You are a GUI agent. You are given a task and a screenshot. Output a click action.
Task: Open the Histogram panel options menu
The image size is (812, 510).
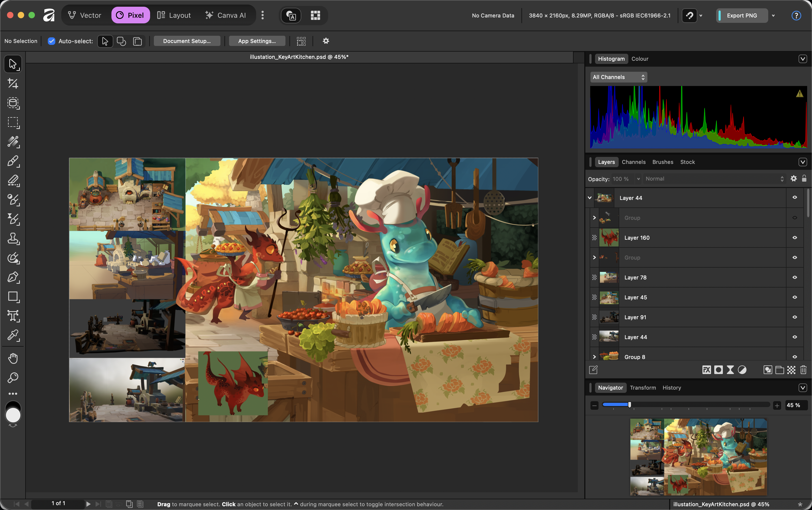pyautogui.click(x=803, y=59)
